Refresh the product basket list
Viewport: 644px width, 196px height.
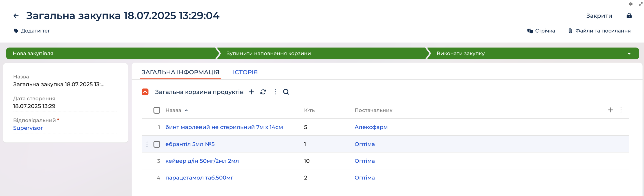[x=263, y=92]
